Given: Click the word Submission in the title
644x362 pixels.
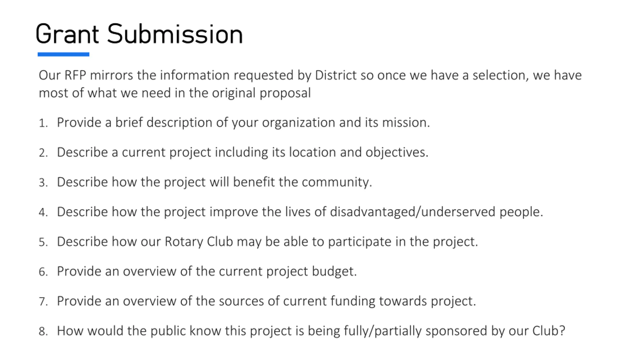Looking at the screenshot, I should [175, 34].
